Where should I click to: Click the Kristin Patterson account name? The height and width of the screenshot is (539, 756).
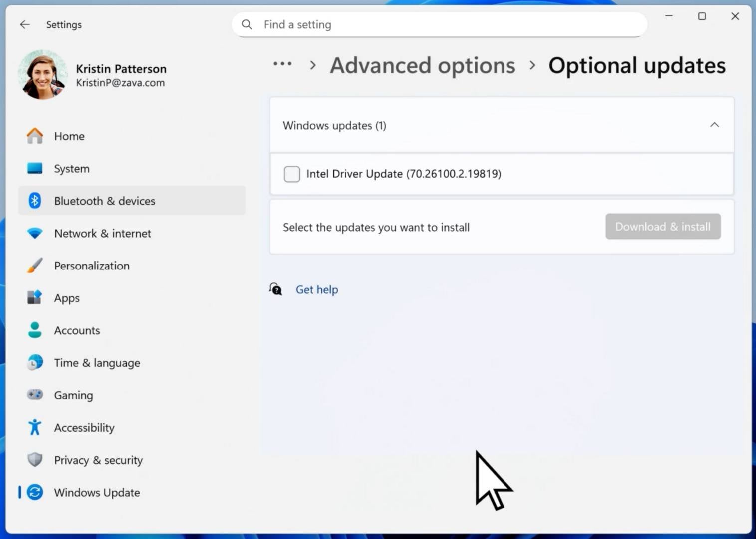[121, 69]
